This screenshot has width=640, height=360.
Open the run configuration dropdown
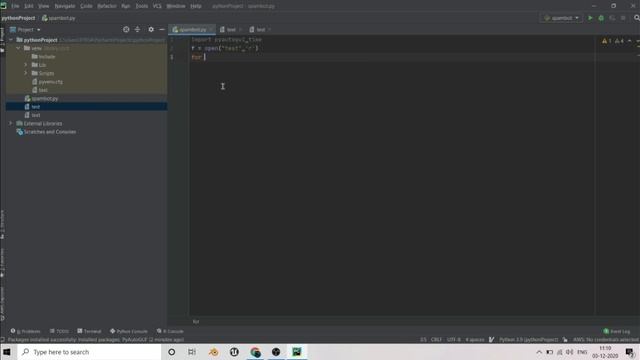pos(562,18)
